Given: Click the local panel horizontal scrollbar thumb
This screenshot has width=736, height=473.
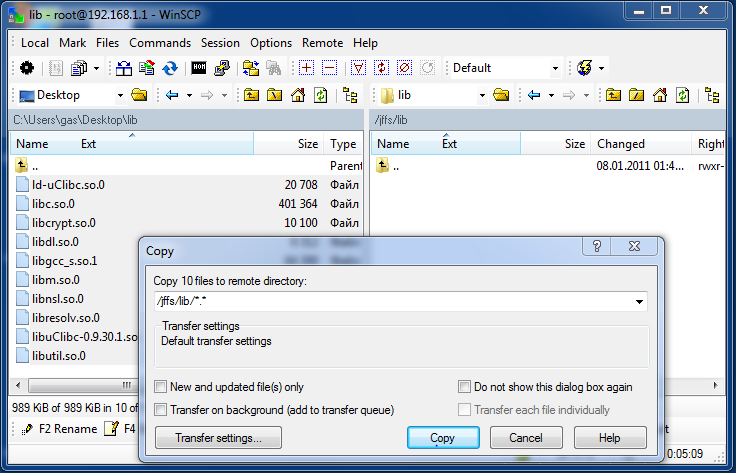Looking at the screenshot, I should 83,386.
